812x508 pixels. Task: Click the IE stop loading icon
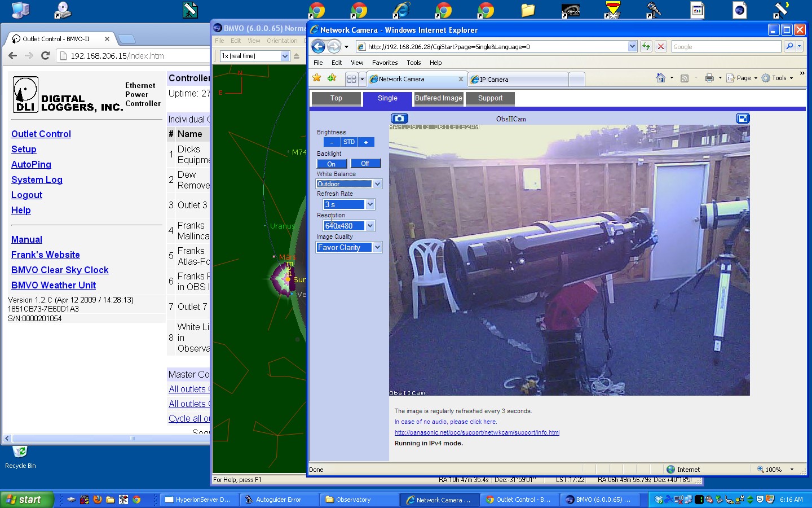(x=661, y=46)
